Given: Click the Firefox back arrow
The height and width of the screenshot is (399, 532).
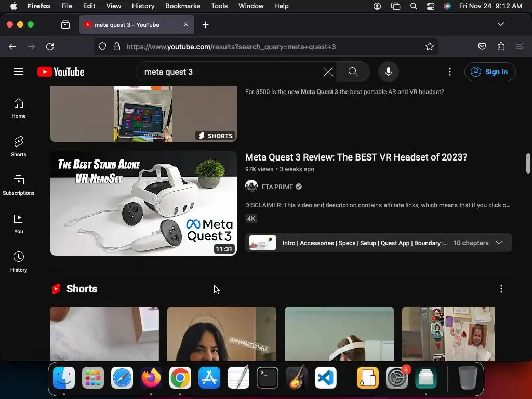Looking at the screenshot, I should 12,46.
